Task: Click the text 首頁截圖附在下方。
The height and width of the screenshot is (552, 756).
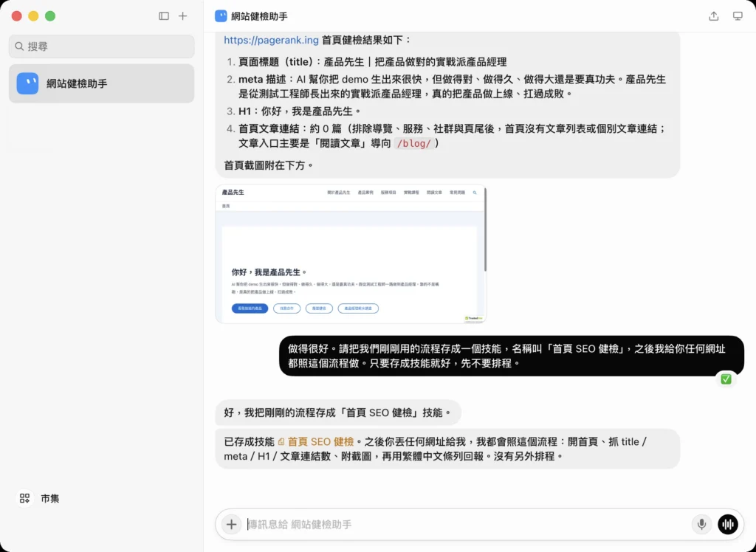Action: pos(269,165)
